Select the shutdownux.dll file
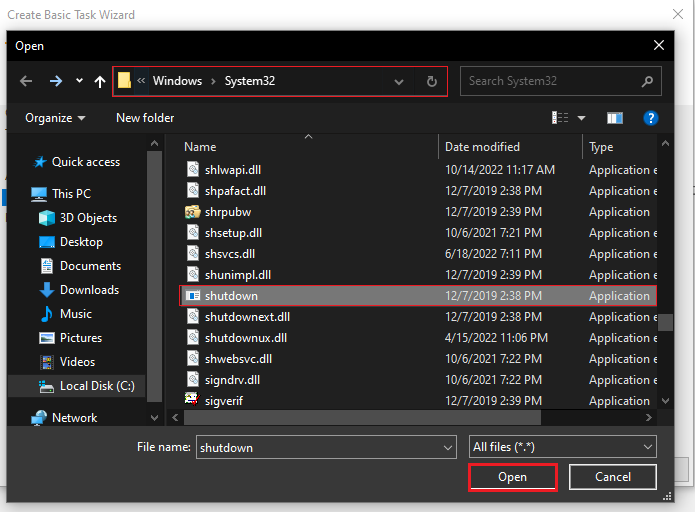 point(246,338)
